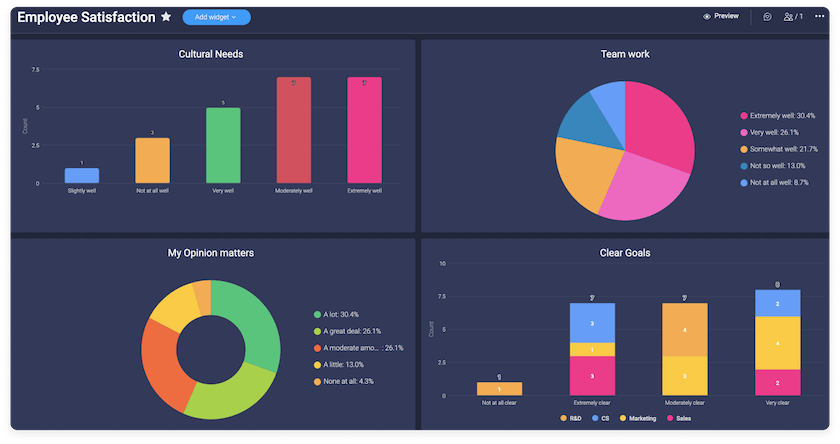Click the orange Moderately clear R&D segment
The height and width of the screenshot is (444, 840).
[684, 330]
